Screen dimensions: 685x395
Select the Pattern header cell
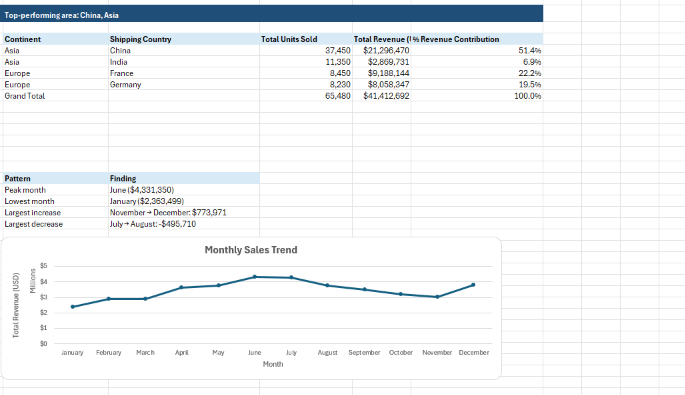coord(55,178)
